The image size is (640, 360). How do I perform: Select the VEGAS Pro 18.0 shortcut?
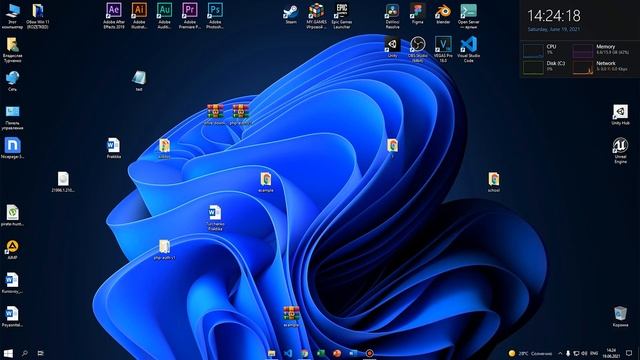click(x=443, y=49)
